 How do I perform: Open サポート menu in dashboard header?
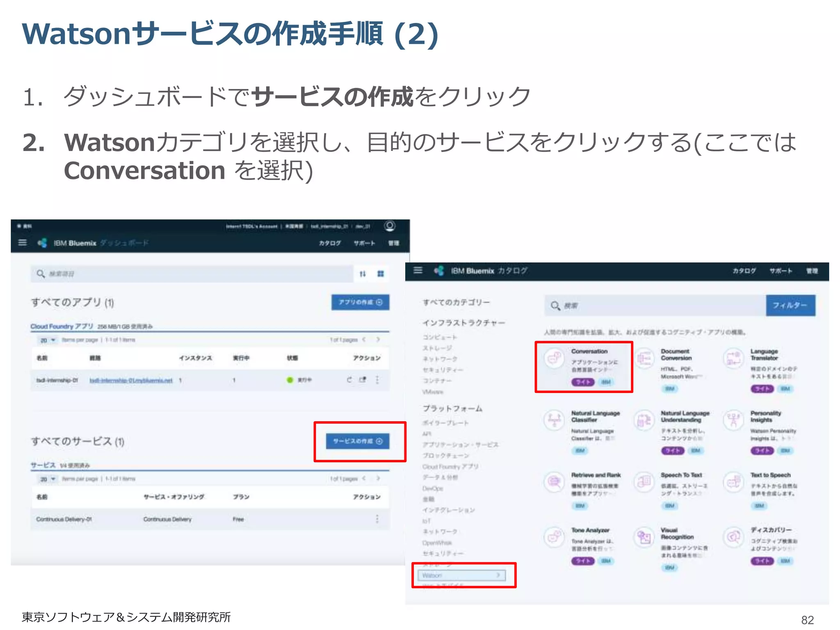tap(364, 243)
